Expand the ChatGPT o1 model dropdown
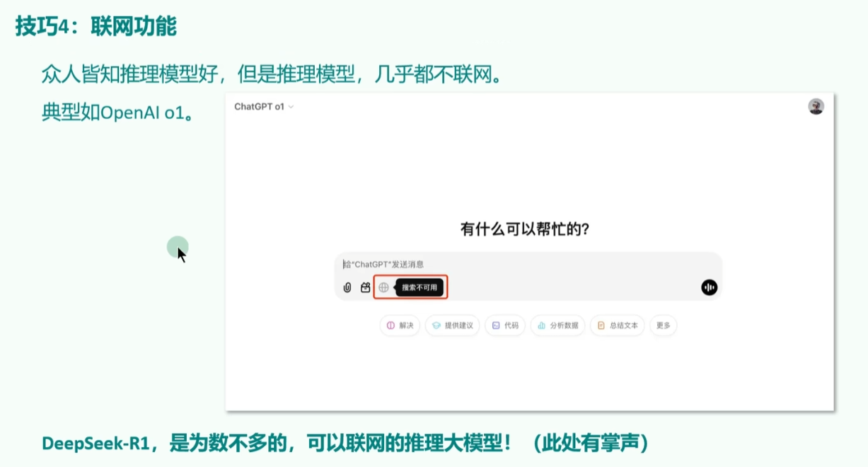Image resolution: width=868 pixels, height=467 pixels. (264, 107)
